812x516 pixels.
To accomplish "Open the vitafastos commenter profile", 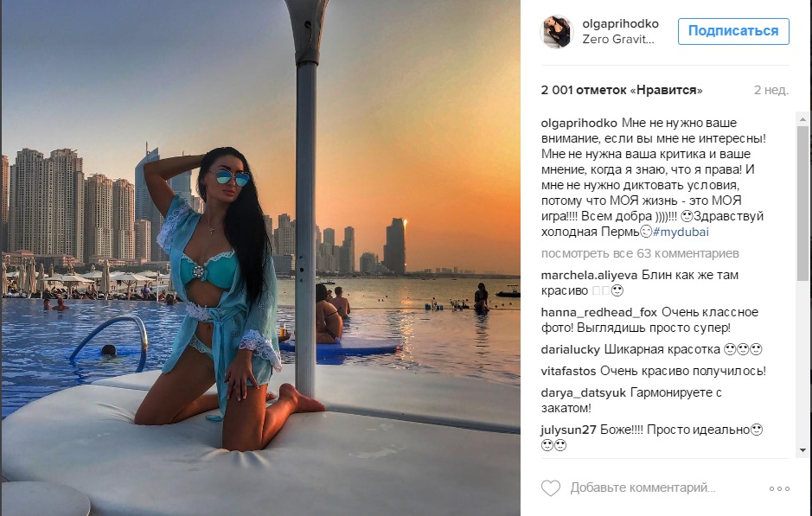I will 569,371.
